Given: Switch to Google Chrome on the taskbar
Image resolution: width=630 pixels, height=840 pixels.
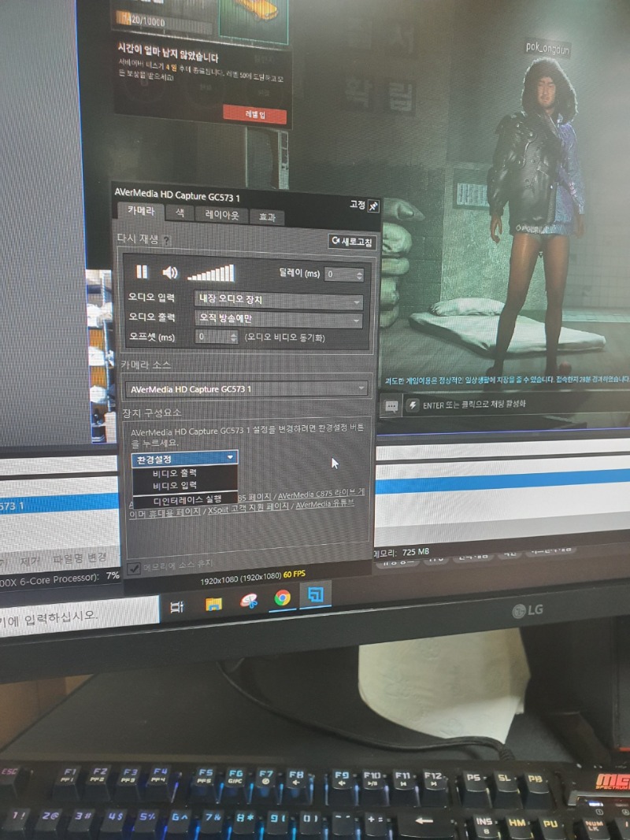Looking at the screenshot, I should pyautogui.click(x=283, y=598).
